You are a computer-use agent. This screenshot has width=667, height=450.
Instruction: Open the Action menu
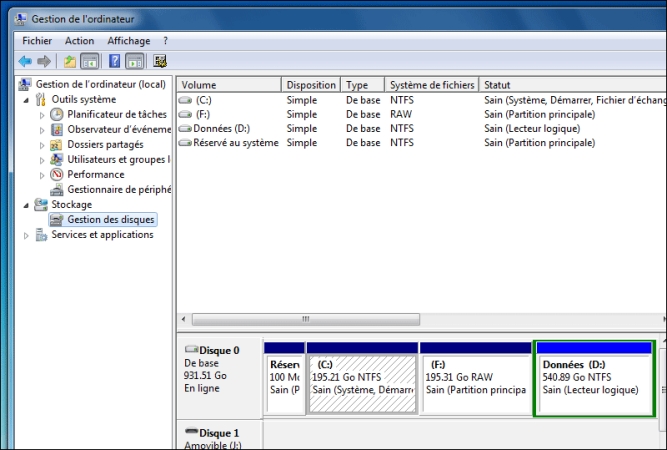pyautogui.click(x=79, y=41)
